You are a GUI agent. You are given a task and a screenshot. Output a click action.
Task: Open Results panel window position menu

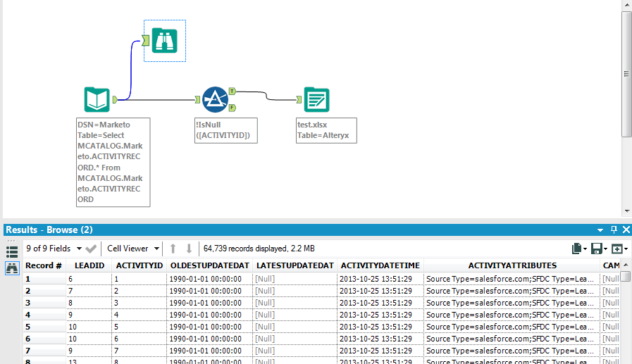tap(600, 230)
